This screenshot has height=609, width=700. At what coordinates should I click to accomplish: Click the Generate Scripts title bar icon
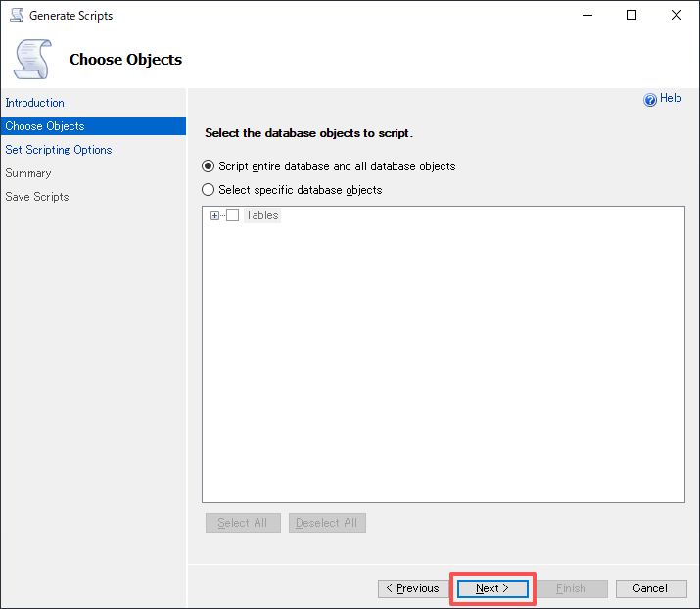[x=17, y=16]
